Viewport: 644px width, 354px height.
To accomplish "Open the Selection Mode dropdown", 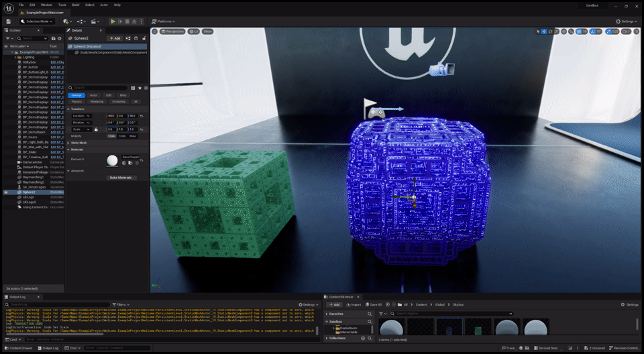I will point(36,21).
